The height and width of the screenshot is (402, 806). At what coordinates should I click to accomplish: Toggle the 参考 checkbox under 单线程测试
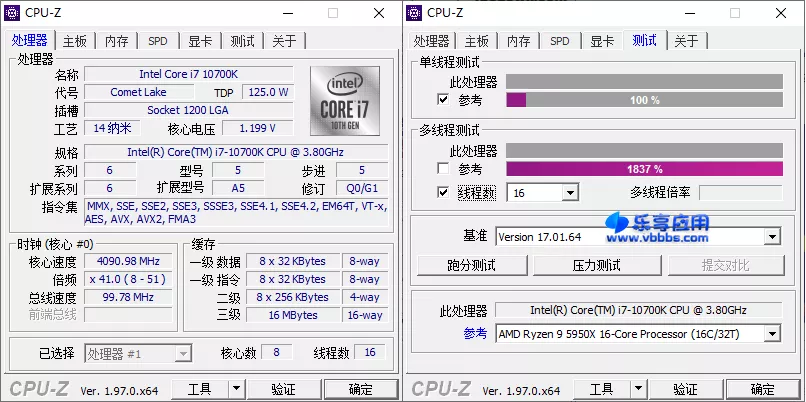click(x=443, y=99)
